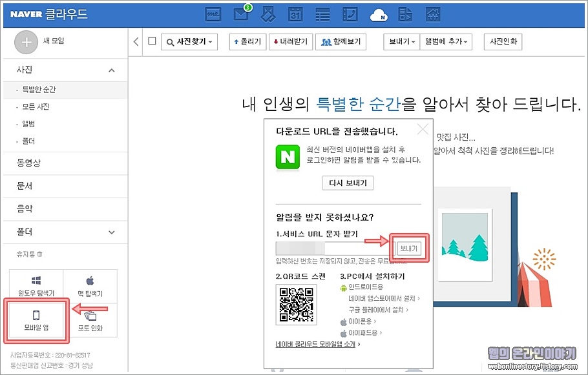Open the household ledger icon in header
The image size is (588, 375).
tap(433, 15)
